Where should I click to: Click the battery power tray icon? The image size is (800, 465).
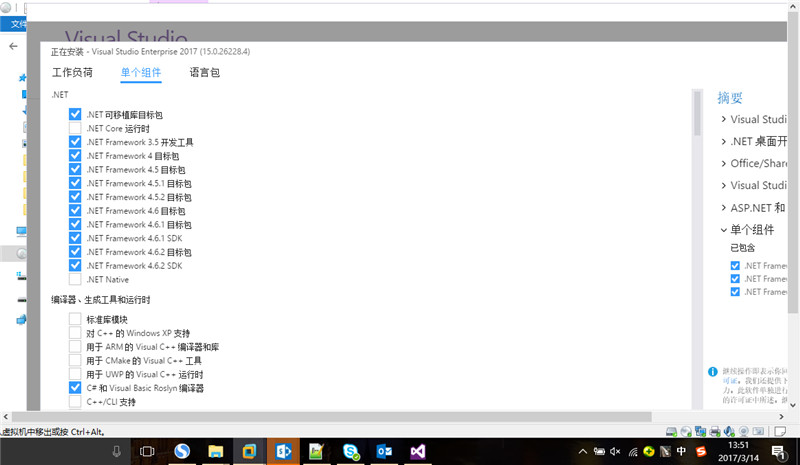[599, 451]
